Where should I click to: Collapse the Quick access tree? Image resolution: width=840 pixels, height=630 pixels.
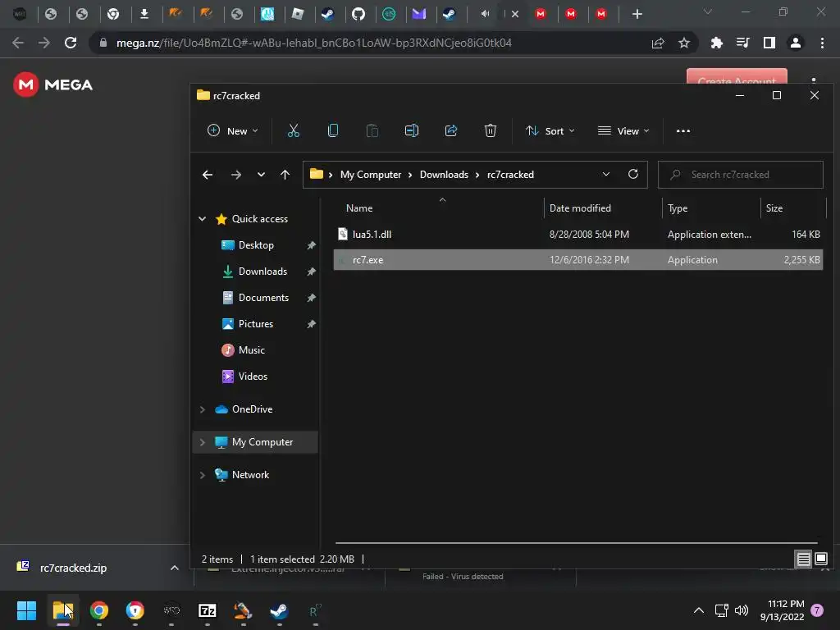tap(202, 218)
